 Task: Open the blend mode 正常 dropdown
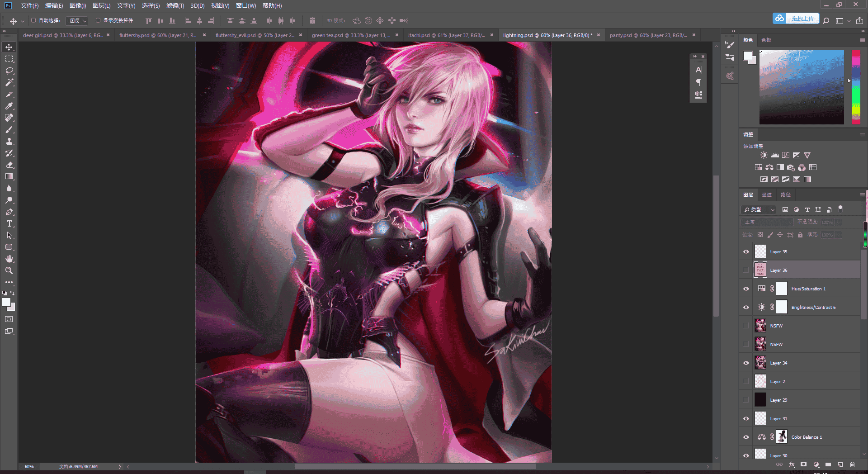(767, 222)
